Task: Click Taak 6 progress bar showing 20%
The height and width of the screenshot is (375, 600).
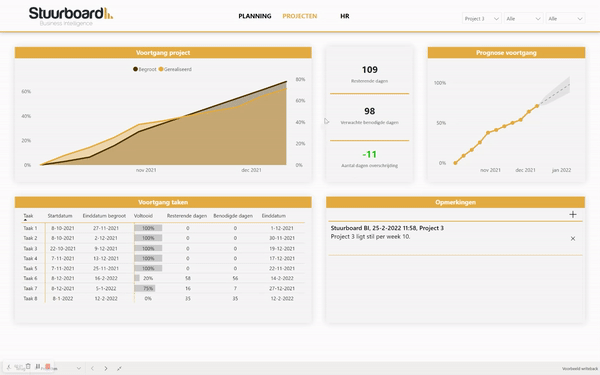Action: (x=137, y=278)
